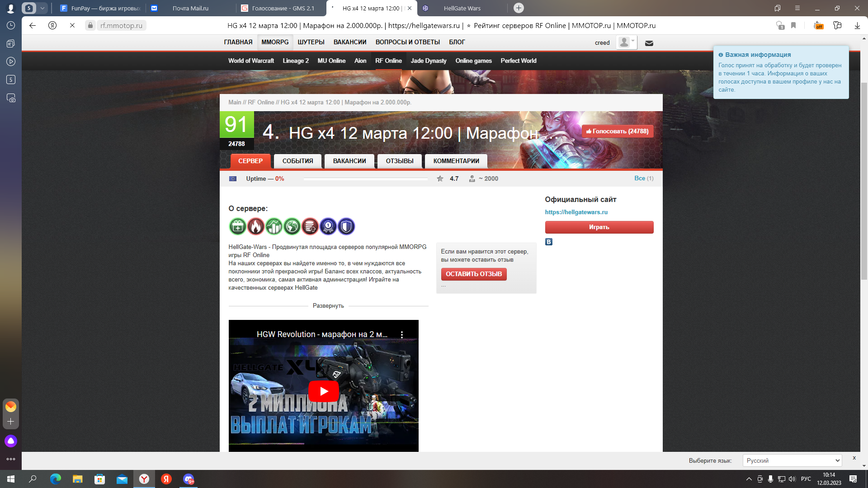Open Alice assistant purple icon

[11, 441]
